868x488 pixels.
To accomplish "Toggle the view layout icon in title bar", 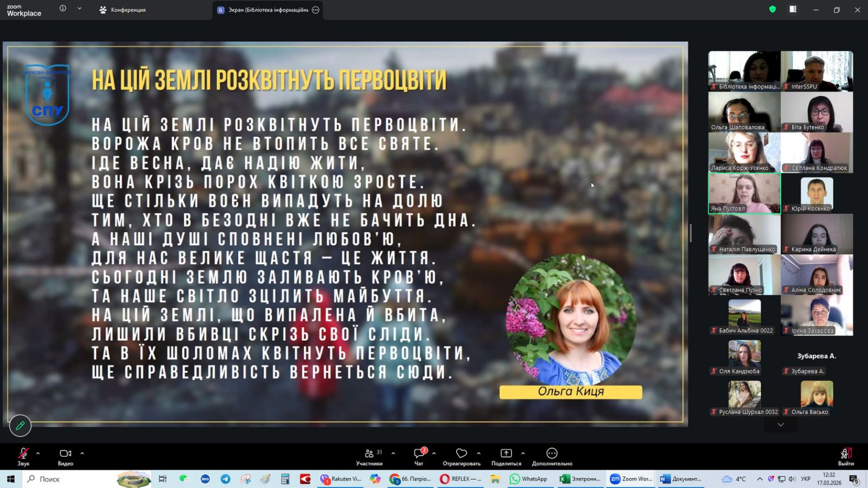I will coord(793,9).
